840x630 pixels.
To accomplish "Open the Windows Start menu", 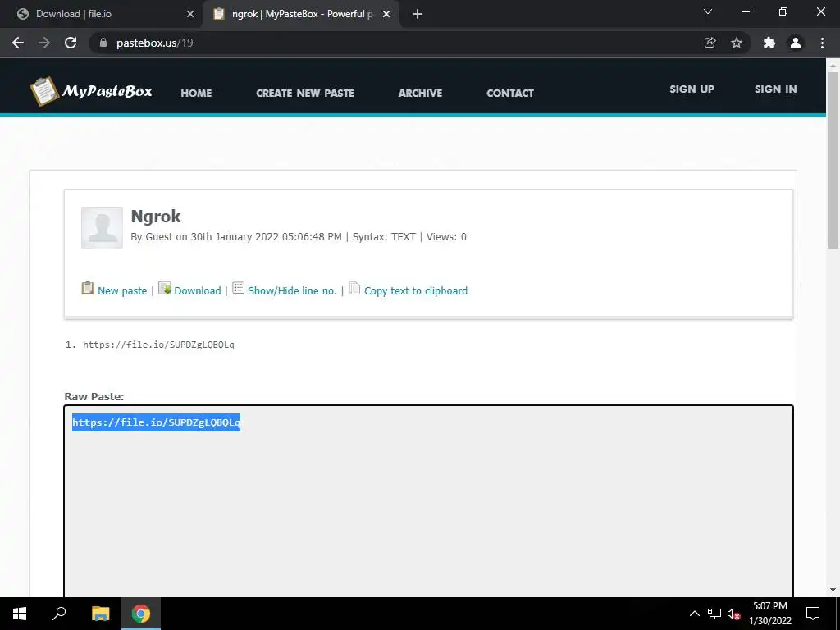I will [20, 614].
